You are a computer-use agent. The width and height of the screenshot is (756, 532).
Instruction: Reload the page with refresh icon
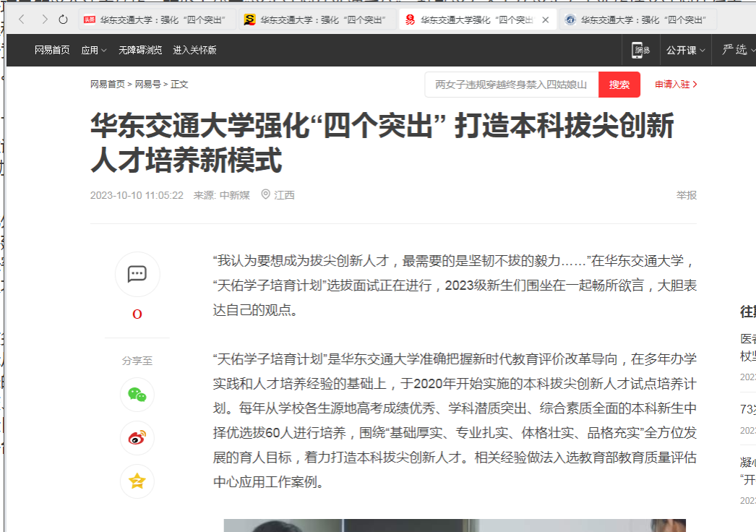64,20
